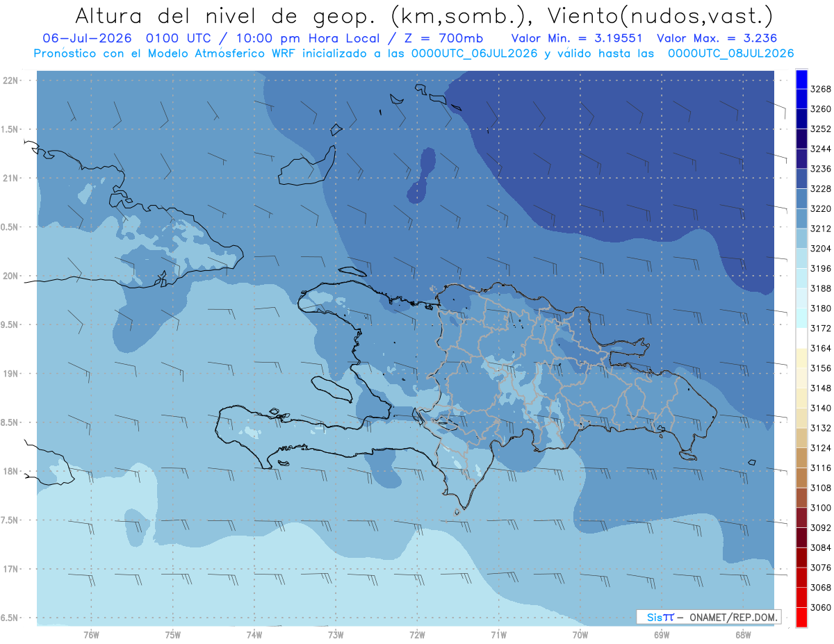Click the '71W' longitude axis label

tap(498, 634)
